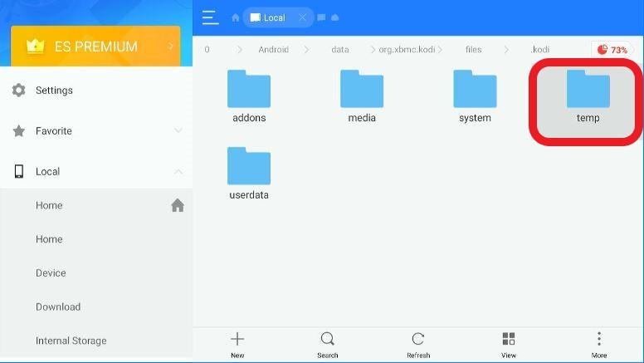Click the Favorite star icon

tap(18, 130)
